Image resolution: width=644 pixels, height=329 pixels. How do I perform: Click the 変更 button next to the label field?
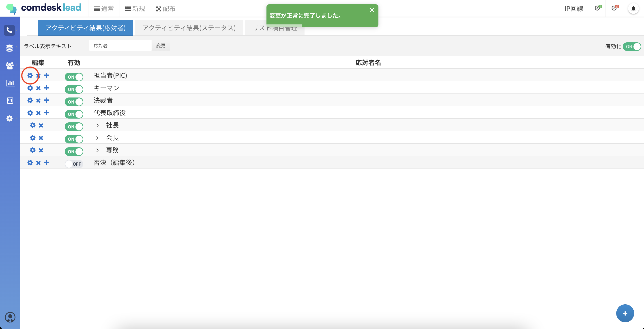(161, 45)
